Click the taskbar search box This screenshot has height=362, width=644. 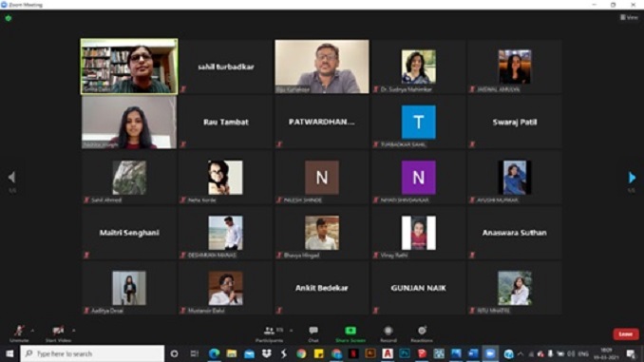click(92, 353)
